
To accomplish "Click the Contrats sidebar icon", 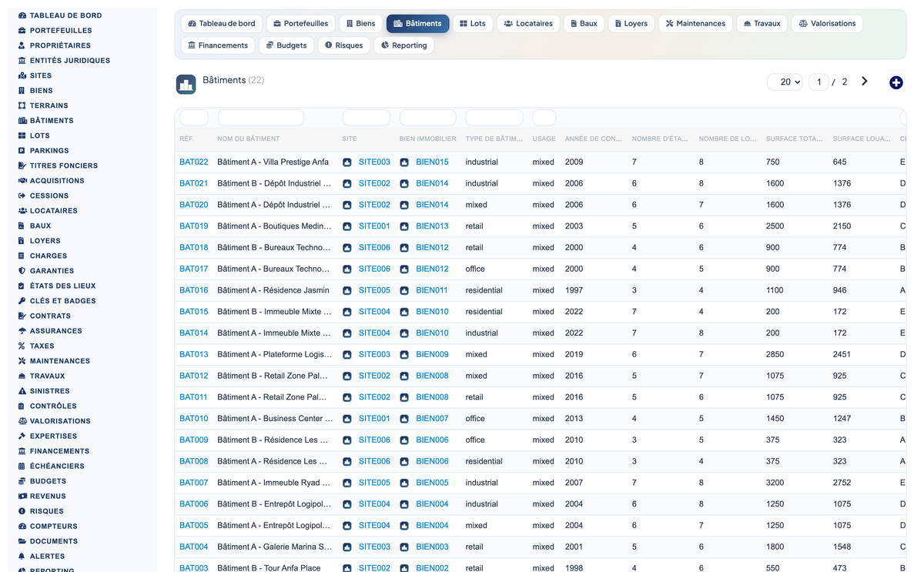I will point(22,316).
